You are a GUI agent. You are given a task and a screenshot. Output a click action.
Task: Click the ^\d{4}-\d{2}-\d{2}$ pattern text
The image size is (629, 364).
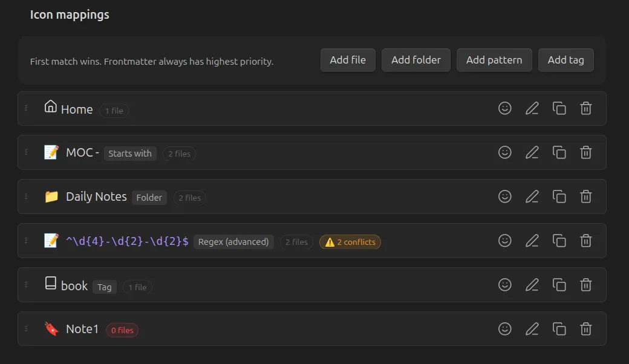pyautogui.click(x=127, y=241)
